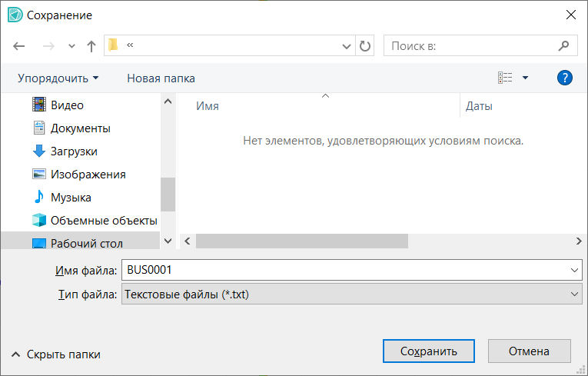Image resolution: width=588 pixels, height=376 pixels.
Task: Expand the view options dropdown arrow
Action: [525, 78]
